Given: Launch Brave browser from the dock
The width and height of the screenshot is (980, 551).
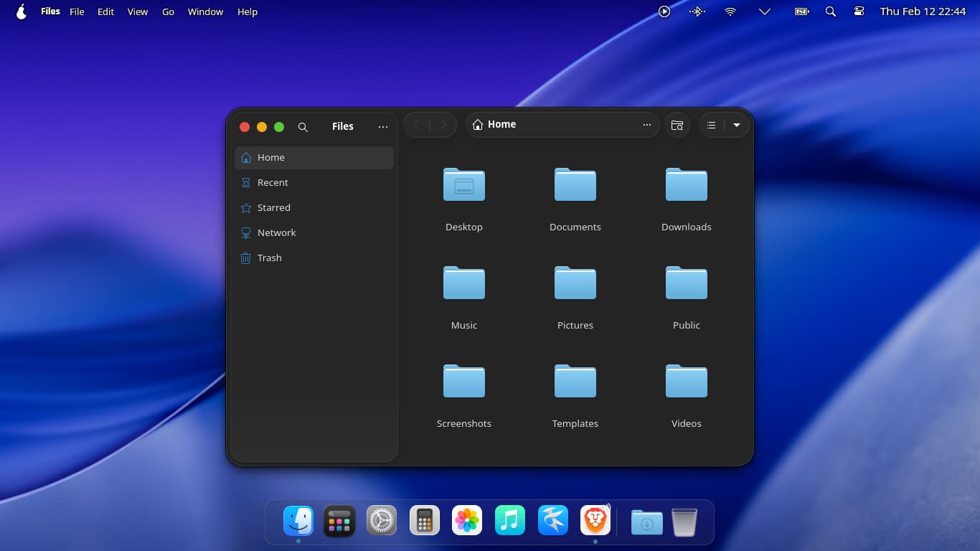Looking at the screenshot, I should [x=595, y=520].
